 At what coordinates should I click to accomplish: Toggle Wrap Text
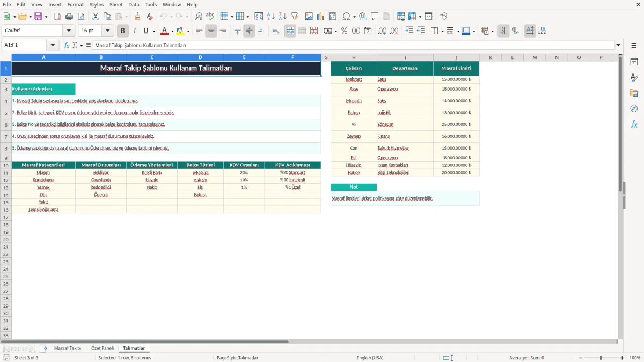pos(276,31)
